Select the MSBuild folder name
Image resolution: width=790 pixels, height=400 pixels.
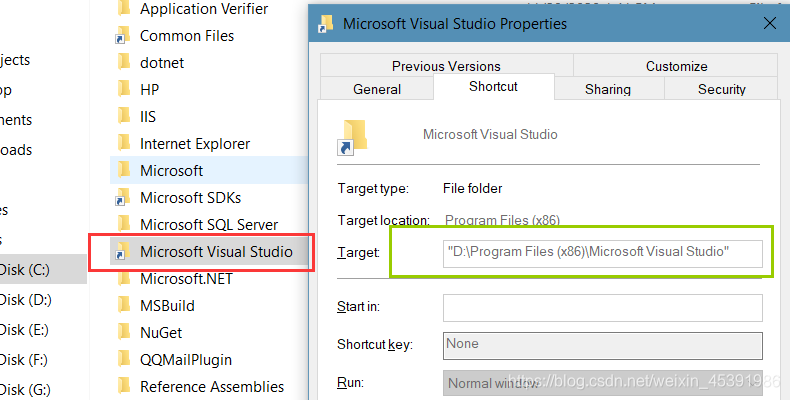coord(167,305)
